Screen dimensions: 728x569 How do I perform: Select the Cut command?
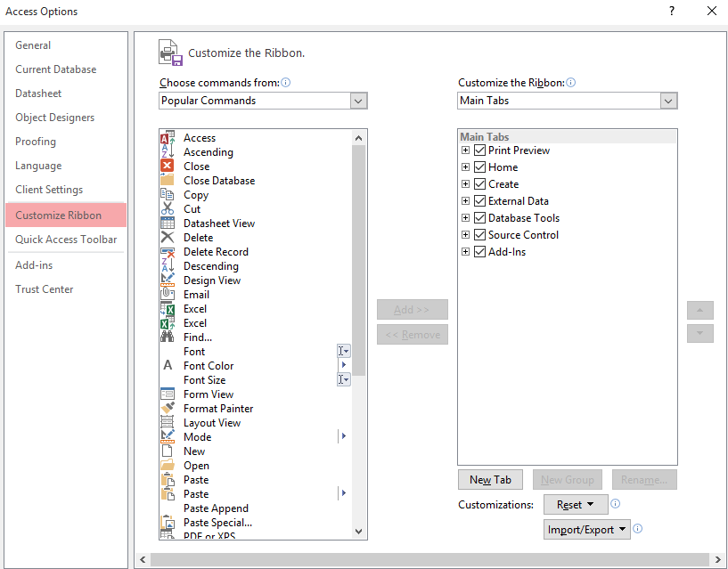pos(194,208)
